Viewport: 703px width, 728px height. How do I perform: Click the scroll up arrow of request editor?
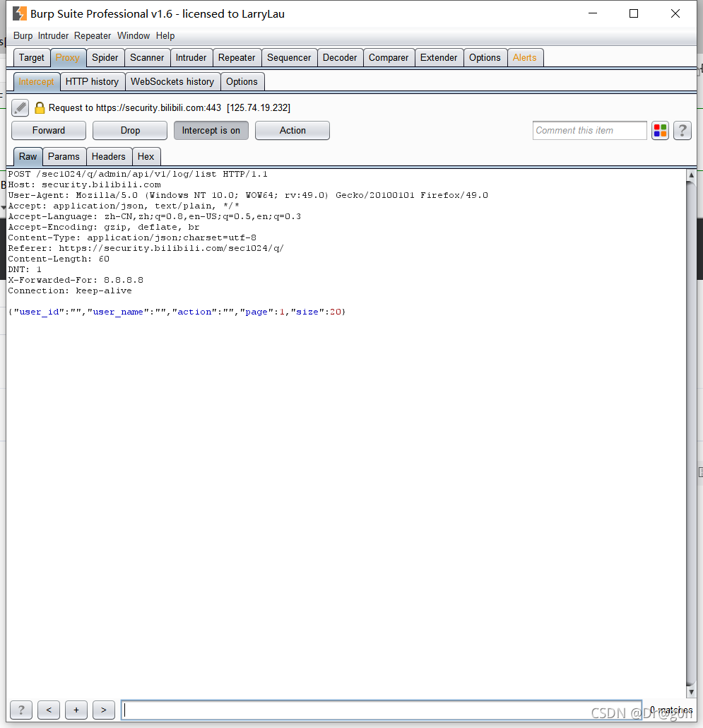(691, 175)
